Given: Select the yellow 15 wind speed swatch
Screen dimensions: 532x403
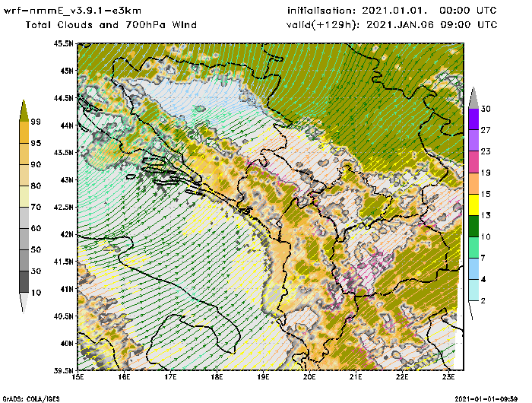Looking at the screenshot, I should (x=473, y=205).
